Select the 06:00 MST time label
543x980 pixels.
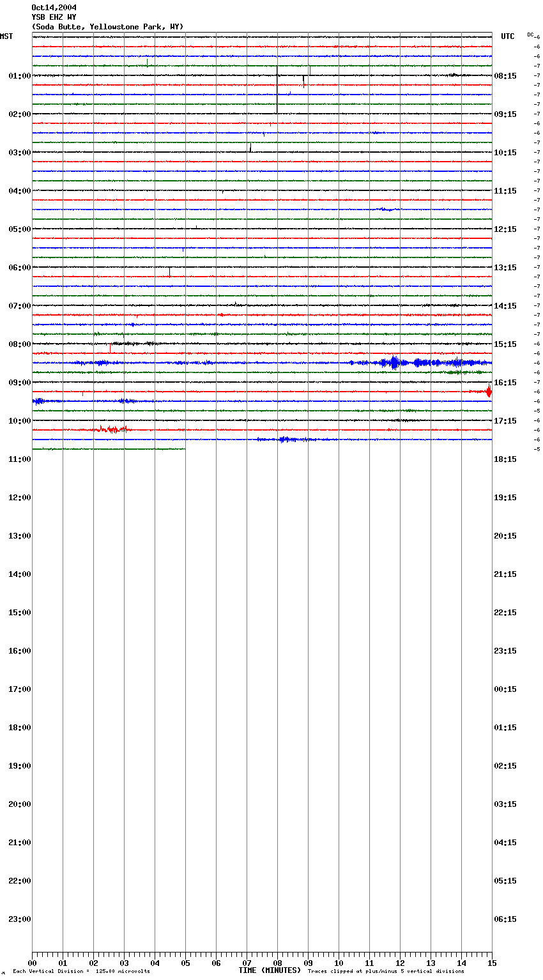(20, 268)
